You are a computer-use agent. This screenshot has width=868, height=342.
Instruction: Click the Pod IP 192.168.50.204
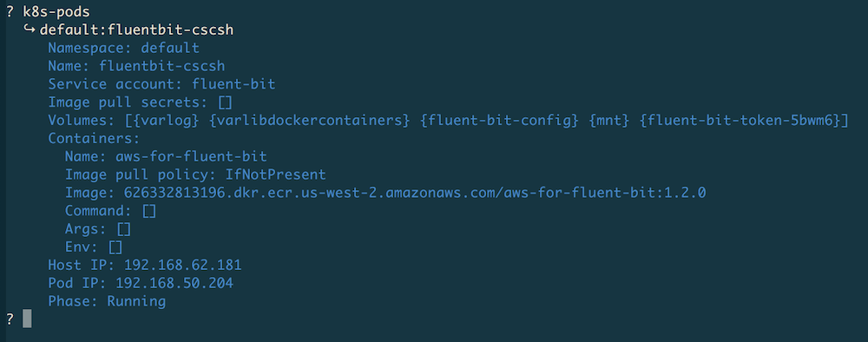pos(174,283)
